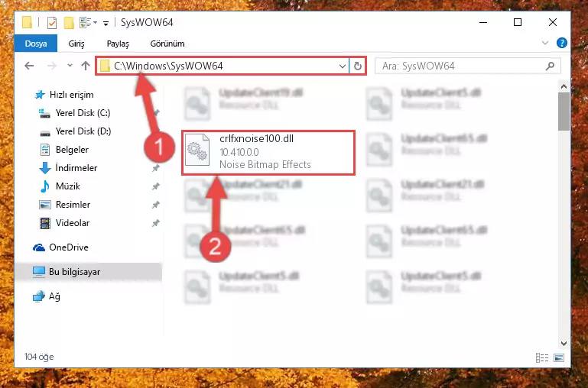This screenshot has width=588, height=388.
Task: Expand the ribbon with the chevron
Action: [x=545, y=43]
